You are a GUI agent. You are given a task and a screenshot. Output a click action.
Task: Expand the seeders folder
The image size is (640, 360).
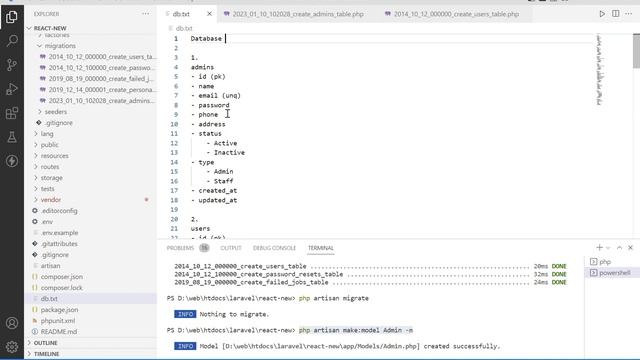pos(56,111)
